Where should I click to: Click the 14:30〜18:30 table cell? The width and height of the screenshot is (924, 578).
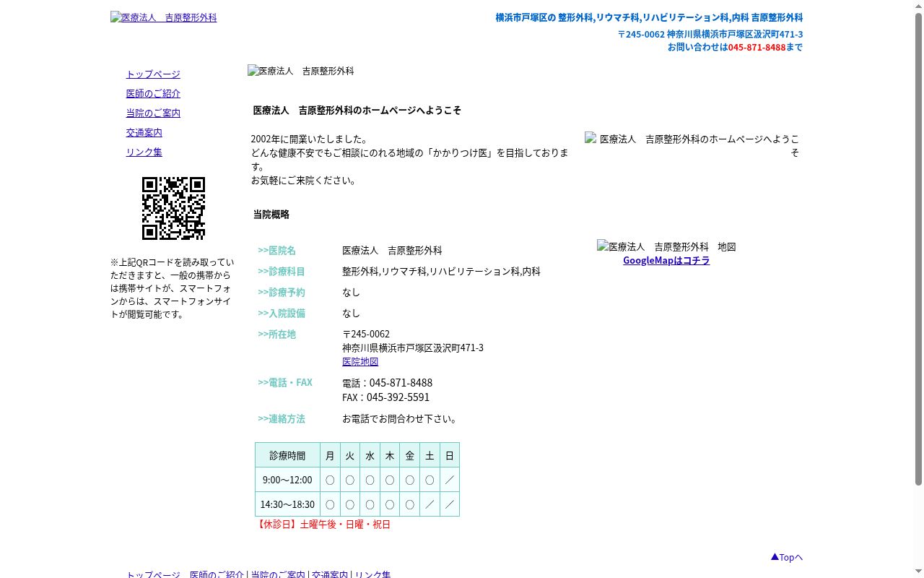tap(287, 504)
